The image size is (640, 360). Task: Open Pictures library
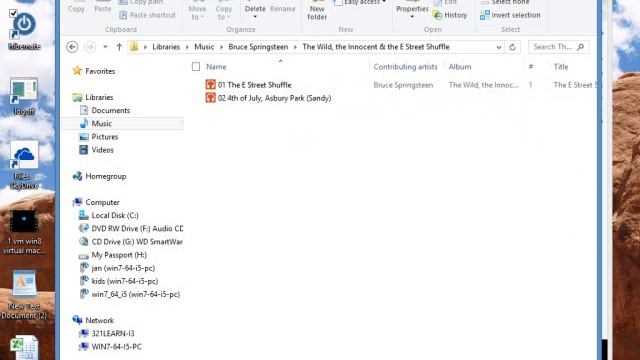click(104, 137)
